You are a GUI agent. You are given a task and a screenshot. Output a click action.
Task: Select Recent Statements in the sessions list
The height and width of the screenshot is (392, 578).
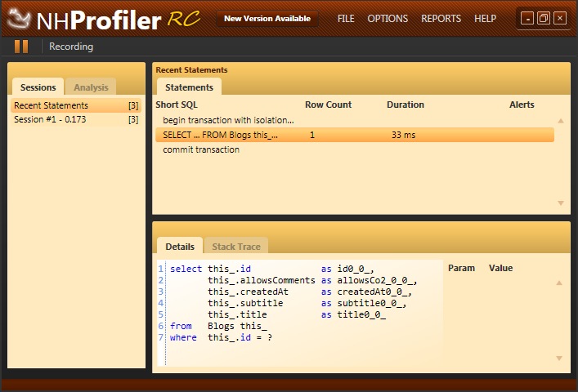tap(76, 105)
